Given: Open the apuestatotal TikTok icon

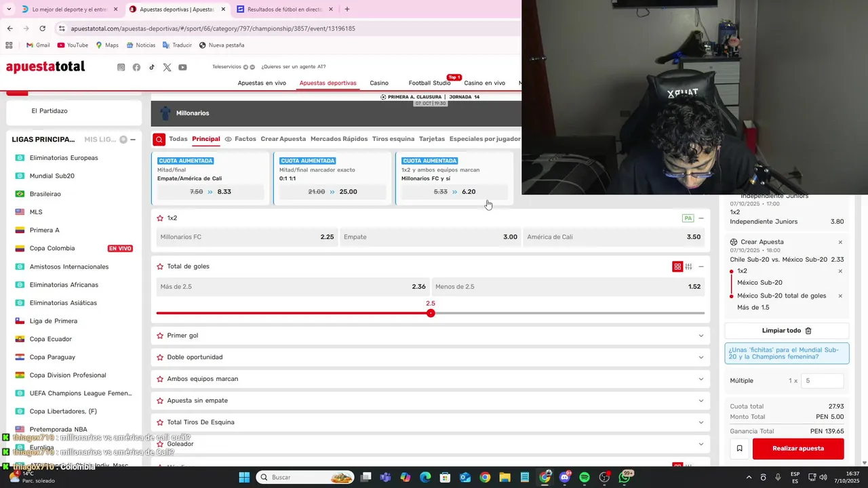Looking at the screenshot, I should pos(152,67).
